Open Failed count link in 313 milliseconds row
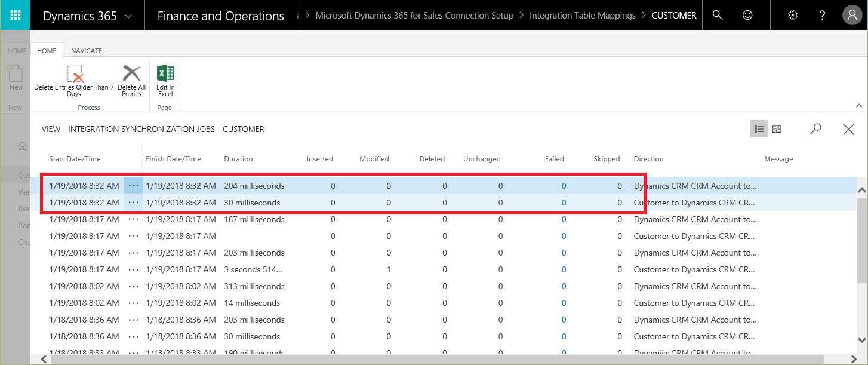 tap(564, 286)
